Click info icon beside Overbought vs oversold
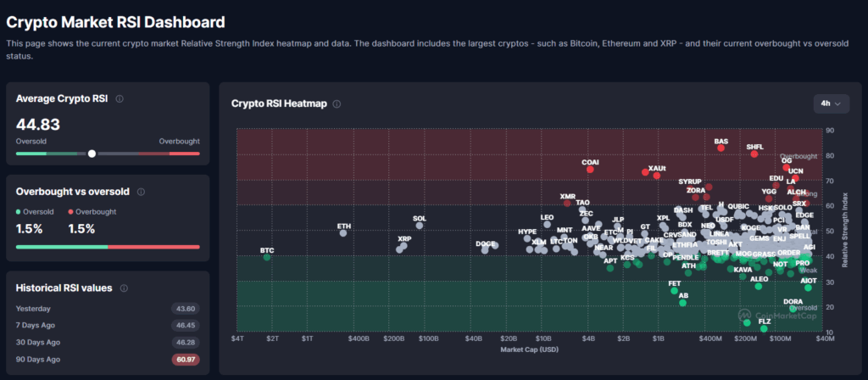 pyautogui.click(x=142, y=192)
